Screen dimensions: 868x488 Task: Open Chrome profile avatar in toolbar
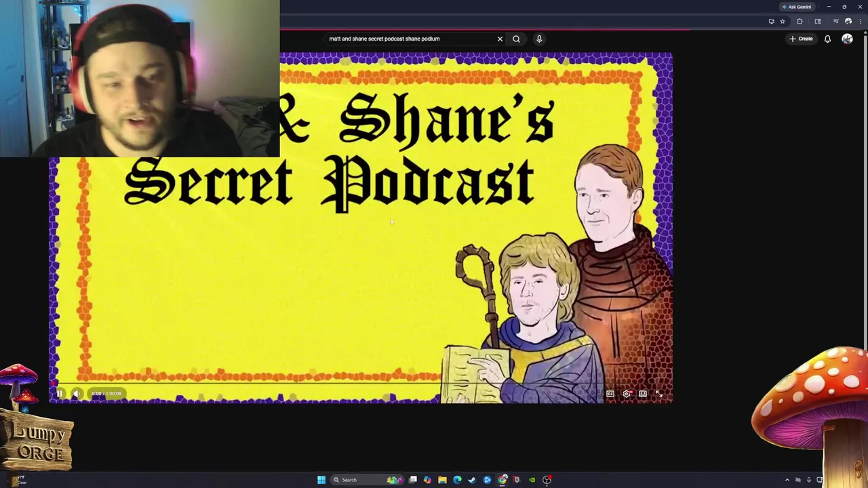848,21
